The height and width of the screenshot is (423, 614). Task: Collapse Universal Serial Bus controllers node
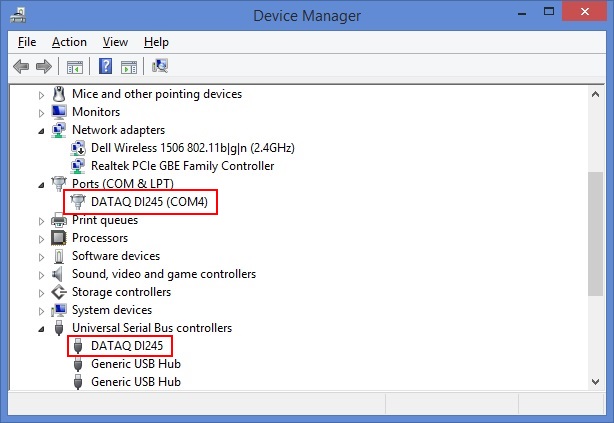[x=41, y=329]
